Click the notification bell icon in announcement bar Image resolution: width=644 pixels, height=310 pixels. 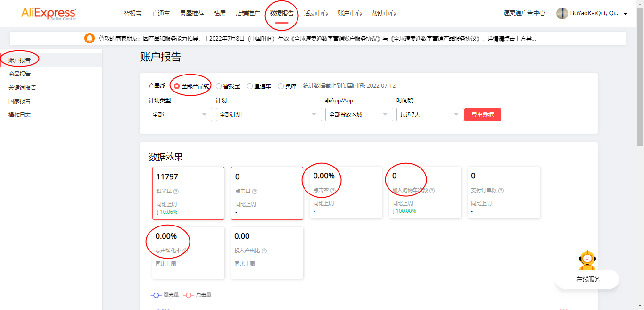point(89,38)
